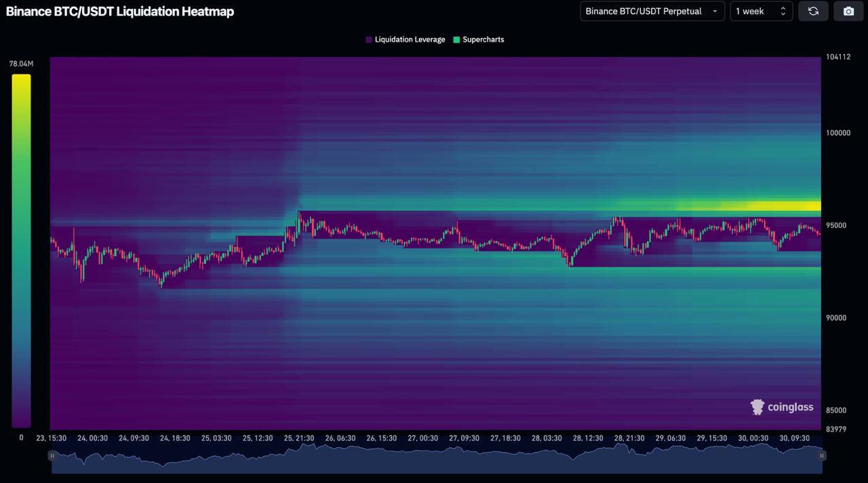Click the '27, 09:30' time axis label
Screen dimensions: 868x483
(x=465, y=438)
